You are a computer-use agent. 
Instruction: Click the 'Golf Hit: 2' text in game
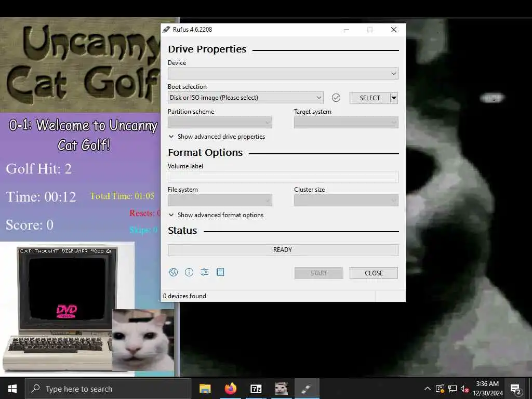[38, 169]
